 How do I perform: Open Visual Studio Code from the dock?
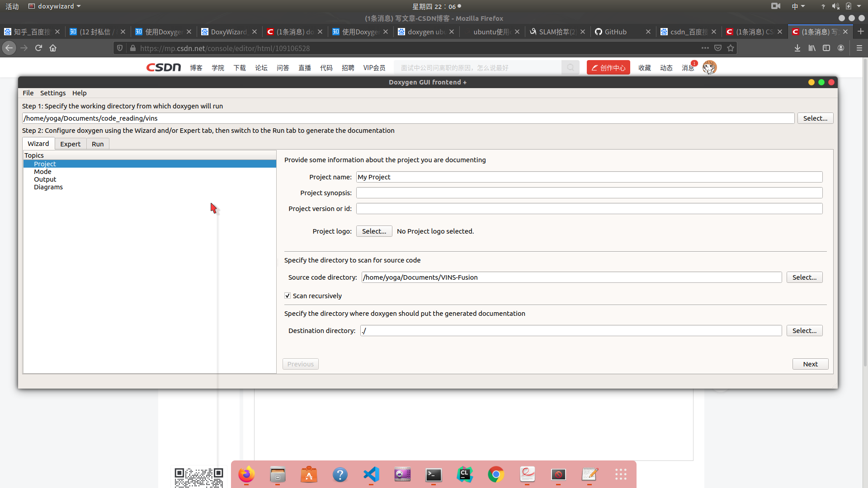[x=371, y=474]
